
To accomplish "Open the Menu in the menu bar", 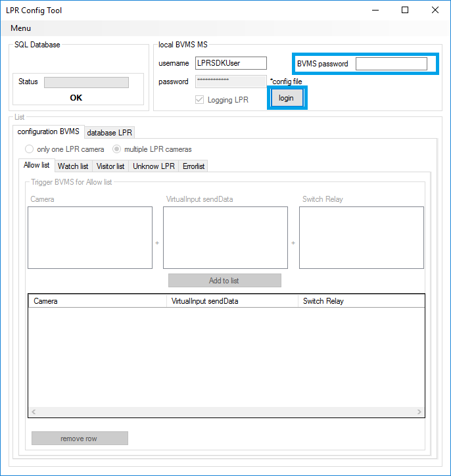I will point(20,28).
